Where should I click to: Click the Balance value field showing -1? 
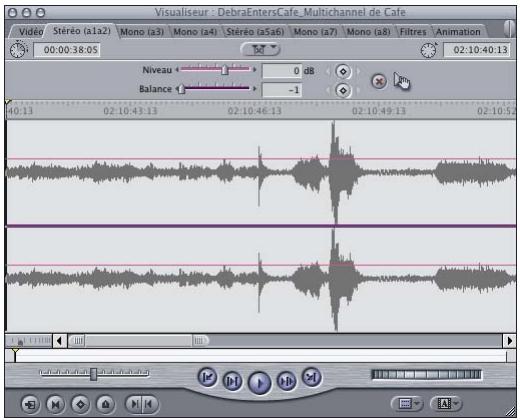(282, 90)
